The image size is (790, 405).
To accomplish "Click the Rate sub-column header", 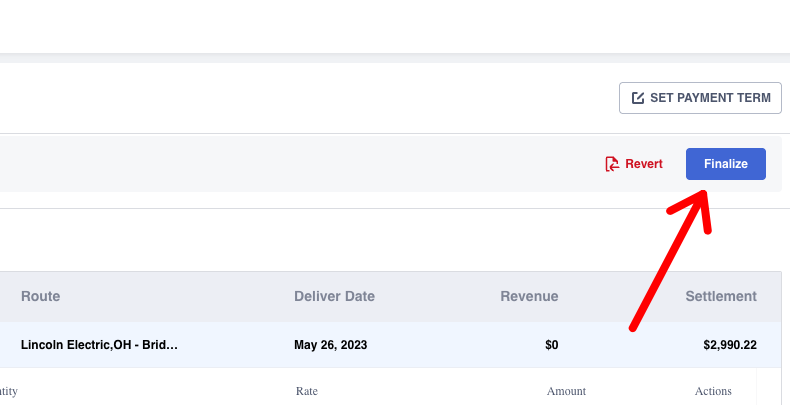I will point(307,391).
